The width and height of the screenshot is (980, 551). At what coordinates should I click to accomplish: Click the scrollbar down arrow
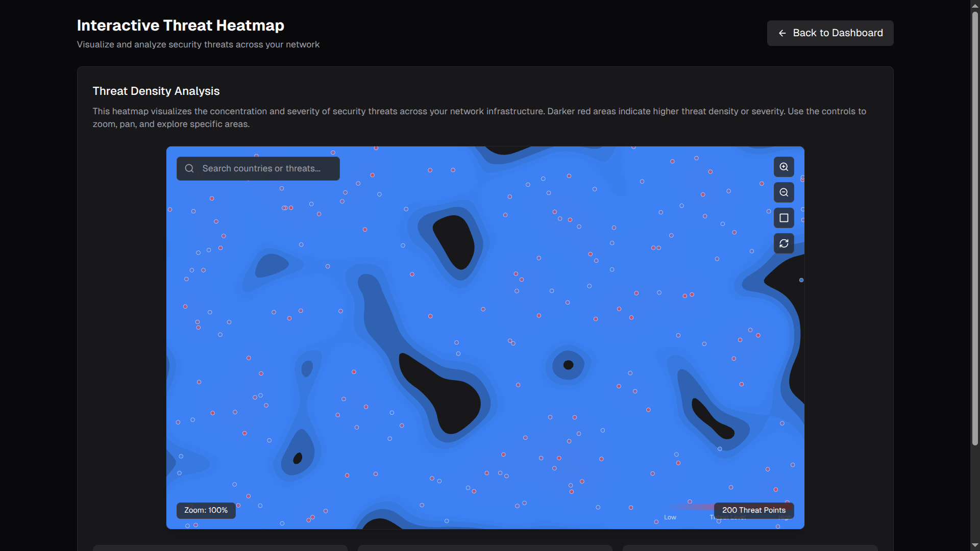(x=975, y=545)
